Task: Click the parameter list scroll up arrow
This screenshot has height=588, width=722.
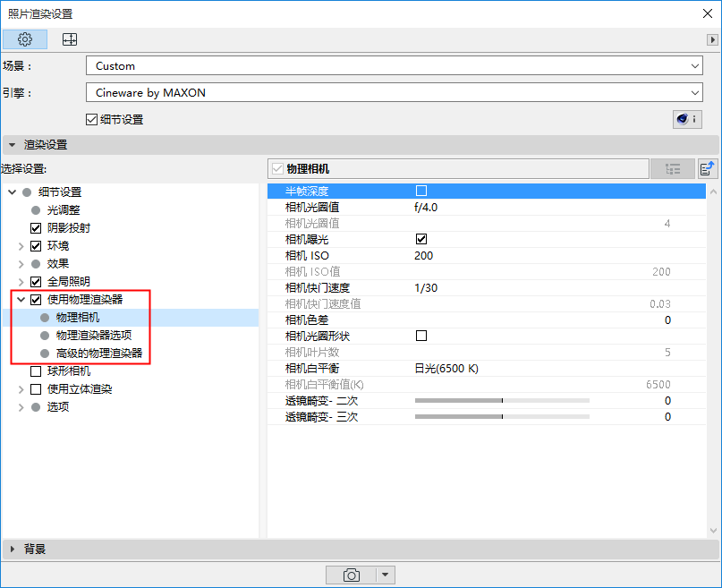Action: coord(713,192)
